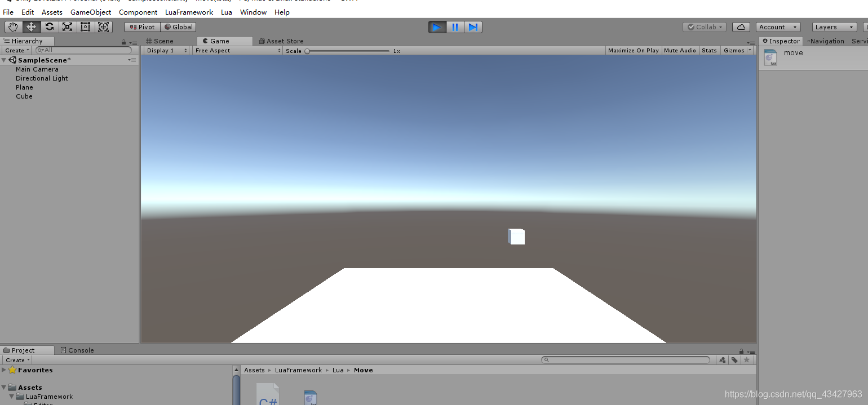Stop play mode with the Play button
Screen dimensions: 868x405
point(437,27)
